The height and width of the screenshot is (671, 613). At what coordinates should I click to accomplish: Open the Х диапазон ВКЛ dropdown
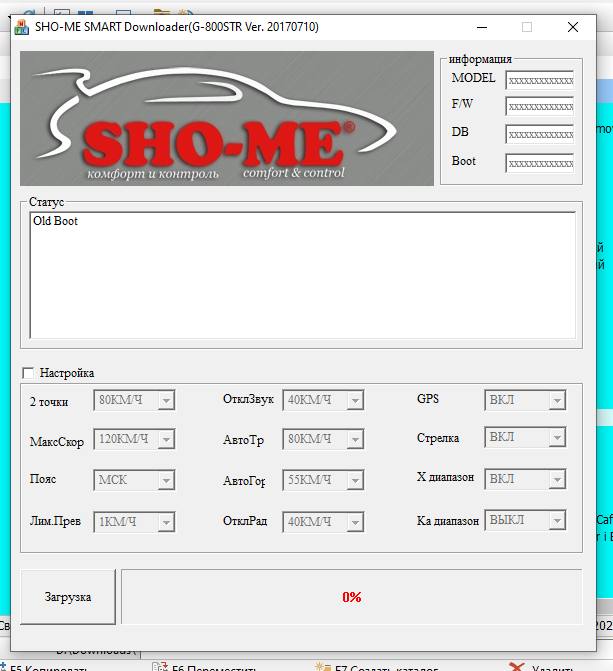point(525,479)
